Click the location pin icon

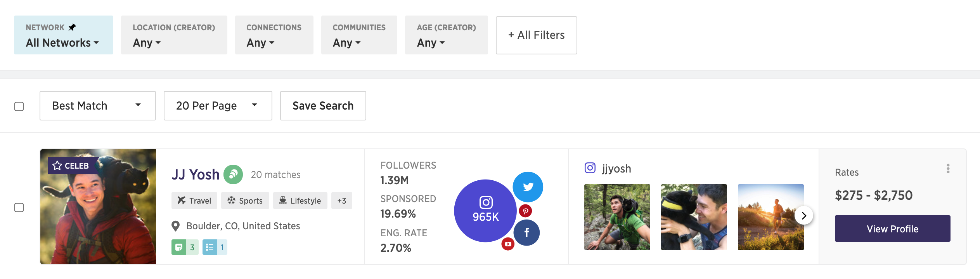tap(176, 226)
